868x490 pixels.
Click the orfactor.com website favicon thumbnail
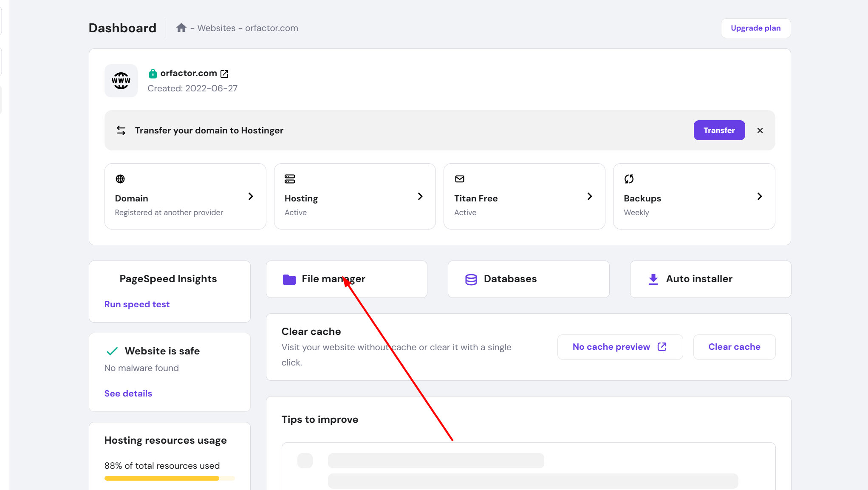coord(121,81)
